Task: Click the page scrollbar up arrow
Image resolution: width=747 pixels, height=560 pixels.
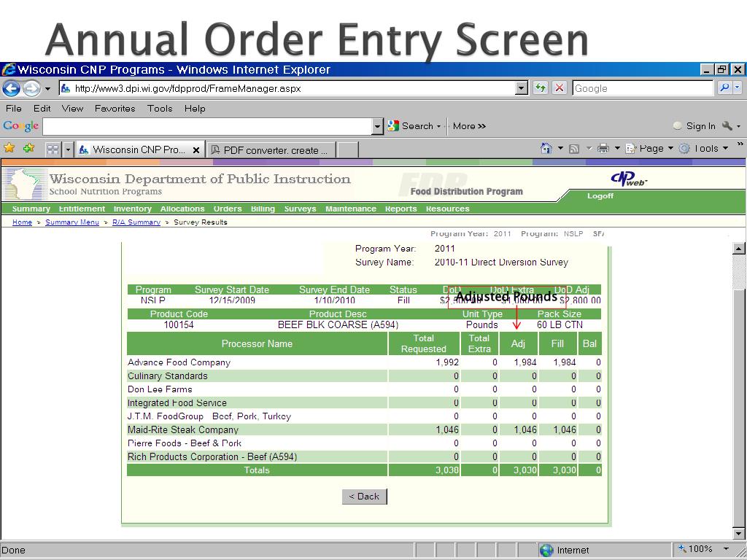Action: click(739, 248)
